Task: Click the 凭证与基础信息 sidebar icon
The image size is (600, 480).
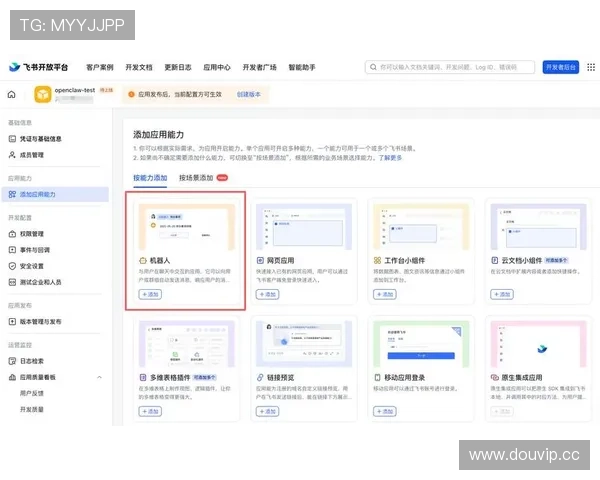Action: pos(12,139)
